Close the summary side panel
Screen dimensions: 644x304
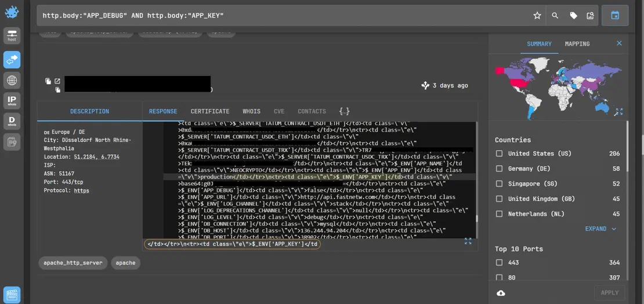620,44
